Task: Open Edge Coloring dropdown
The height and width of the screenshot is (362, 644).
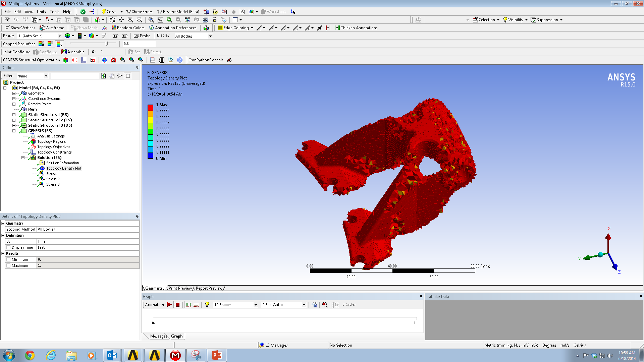Action: tap(252, 28)
